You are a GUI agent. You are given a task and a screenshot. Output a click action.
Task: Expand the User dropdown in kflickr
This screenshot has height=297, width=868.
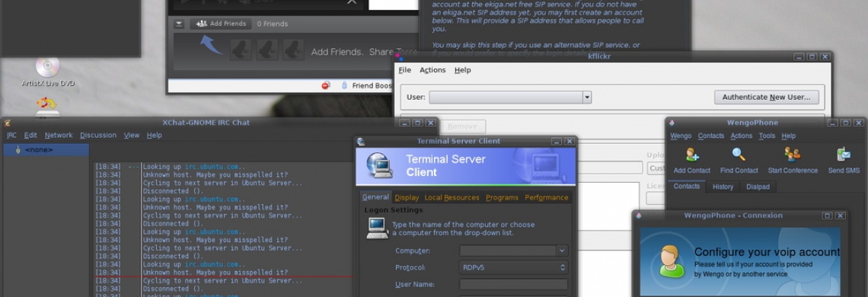click(x=587, y=97)
